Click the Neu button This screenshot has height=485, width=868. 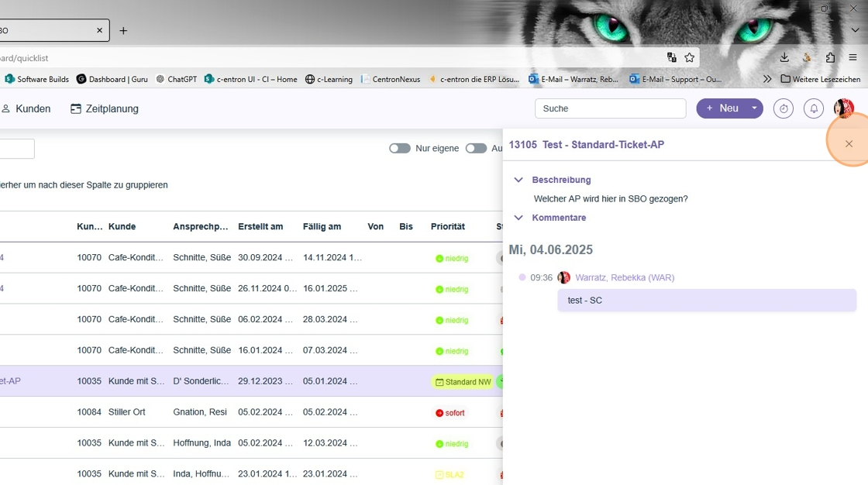(722, 108)
